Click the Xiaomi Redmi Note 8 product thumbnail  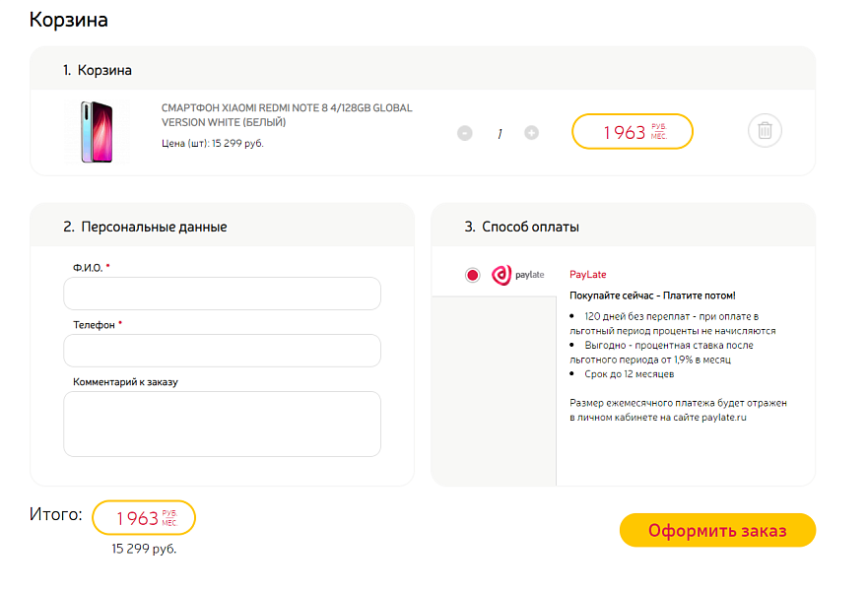coord(98,132)
